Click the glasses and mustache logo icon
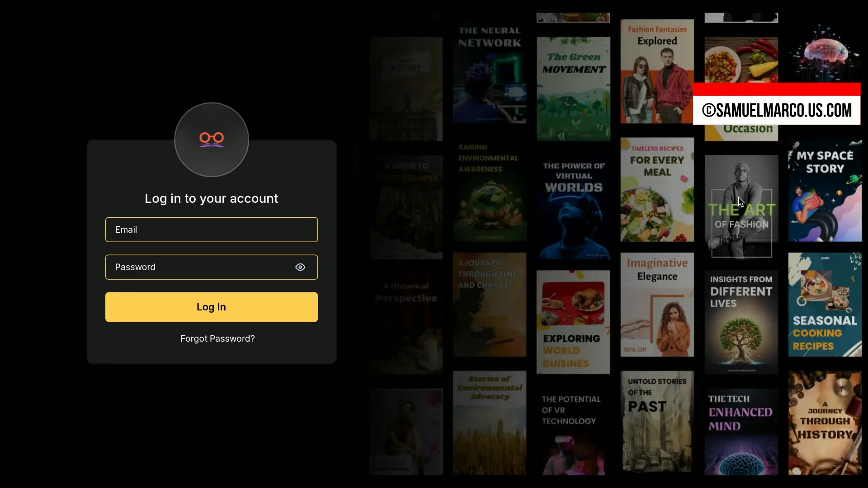The height and width of the screenshot is (488, 868). [212, 140]
